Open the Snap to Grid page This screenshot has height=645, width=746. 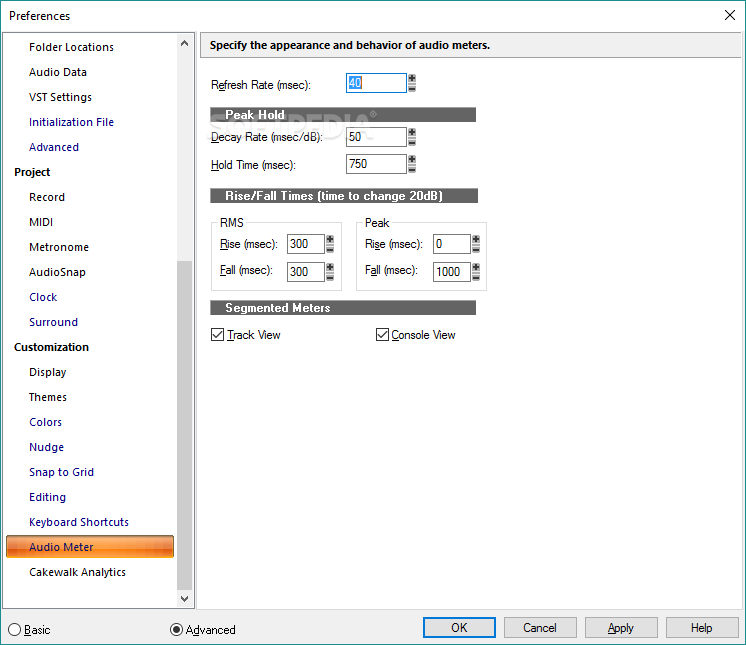coord(61,472)
